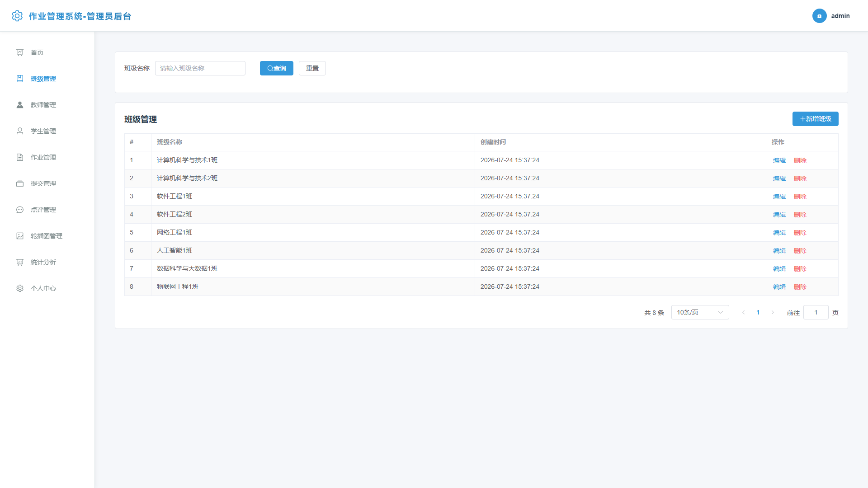The image size is (868, 488).
Task: Click the 新增班级 button
Action: [x=816, y=119]
